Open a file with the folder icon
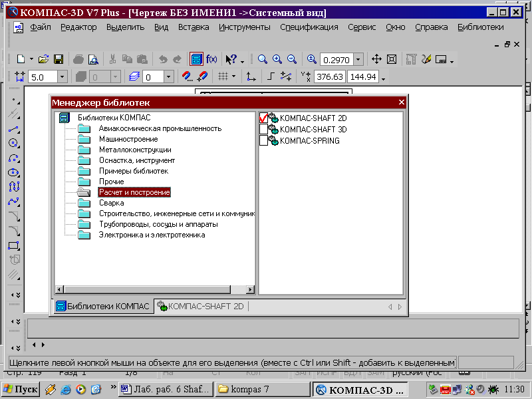Image resolution: width=532 pixels, height=399 pixels. [x=43, y=59]
